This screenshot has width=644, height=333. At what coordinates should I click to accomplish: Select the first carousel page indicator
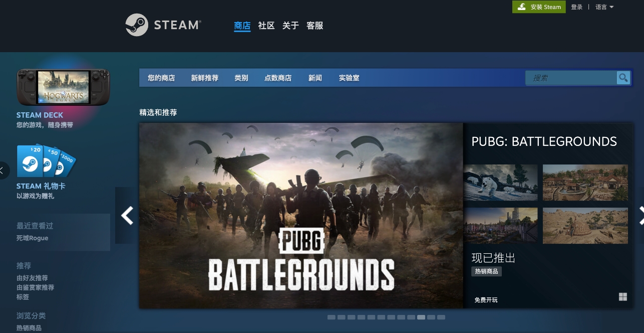331,317
